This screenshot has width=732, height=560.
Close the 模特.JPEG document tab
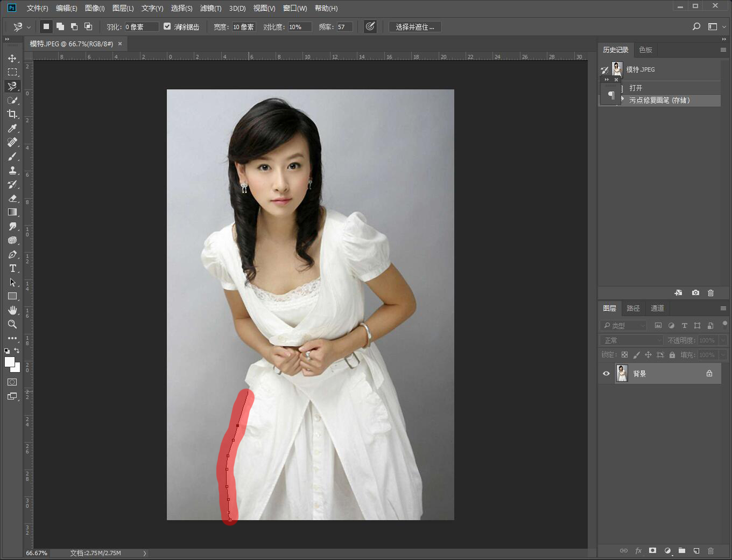[x=120, y=44]
